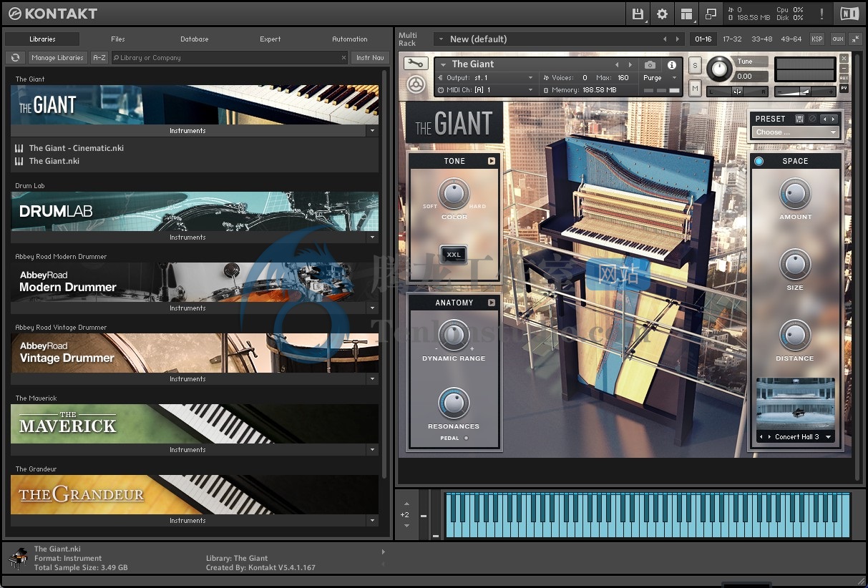868x588 pixels.
Task: Toggle the aux sends panel in rack header
Action: click(837, 39)
